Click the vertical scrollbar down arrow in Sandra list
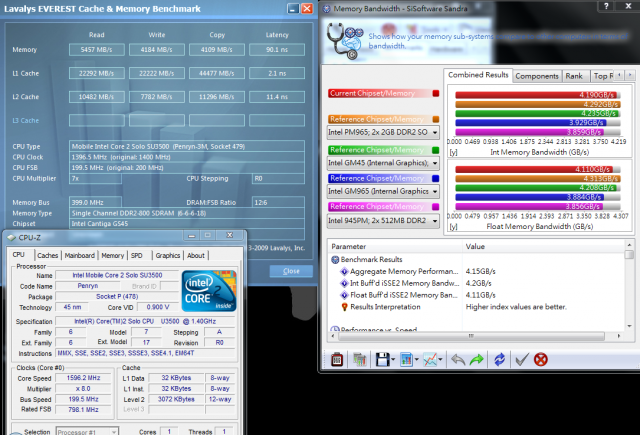 coord(629,326)
